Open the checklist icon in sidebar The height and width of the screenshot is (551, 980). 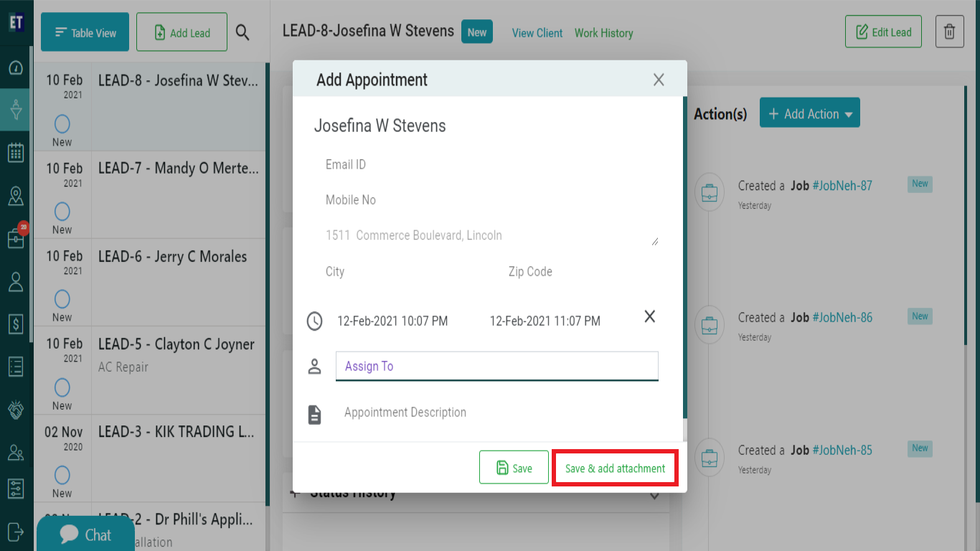(16, 367)
